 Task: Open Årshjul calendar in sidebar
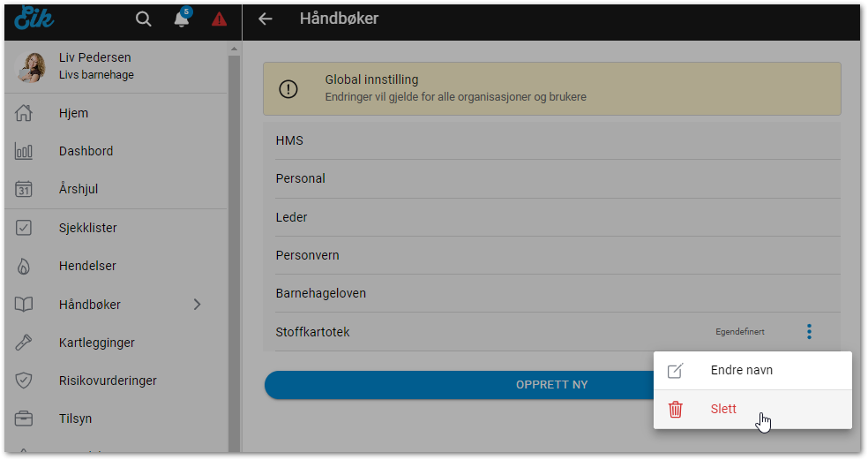pos(25,189)
